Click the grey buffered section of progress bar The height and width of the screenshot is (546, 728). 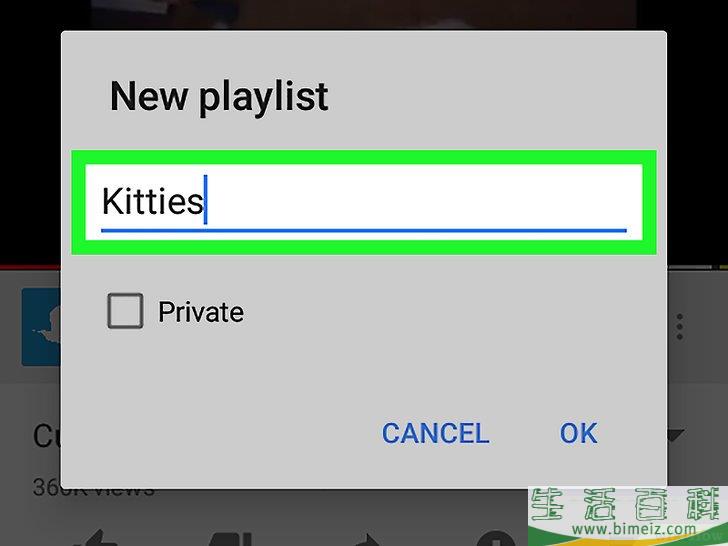point(689,267)
